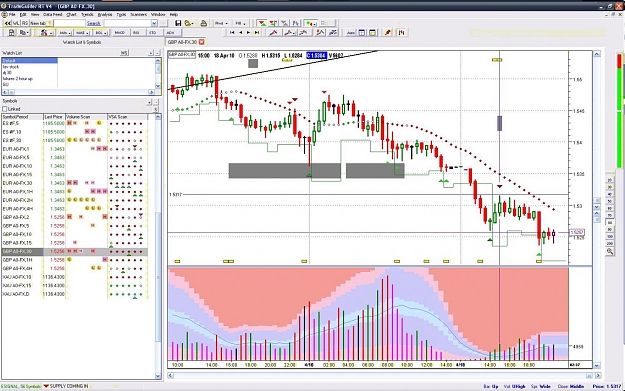Open the Scanners menu
This screenshot has height=391, width=625.
tap(138, 15)
